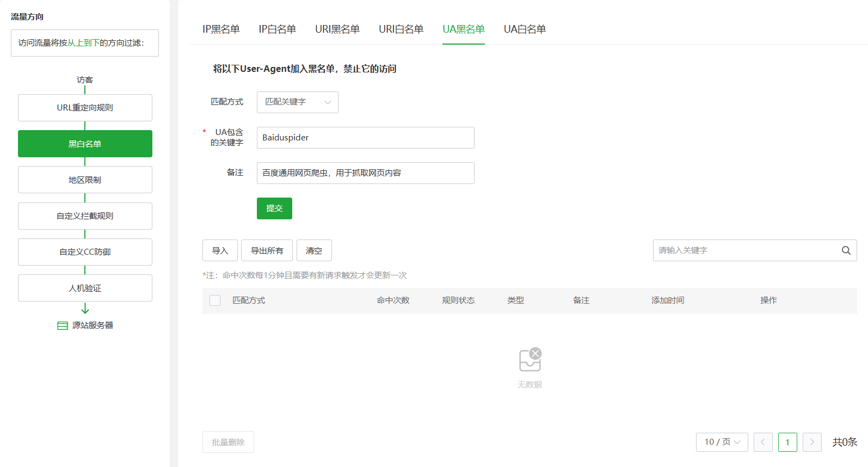Select the 自定义CC防御 step
The width and height of the screenshot is (868, 467).
(x=85, y=252)
